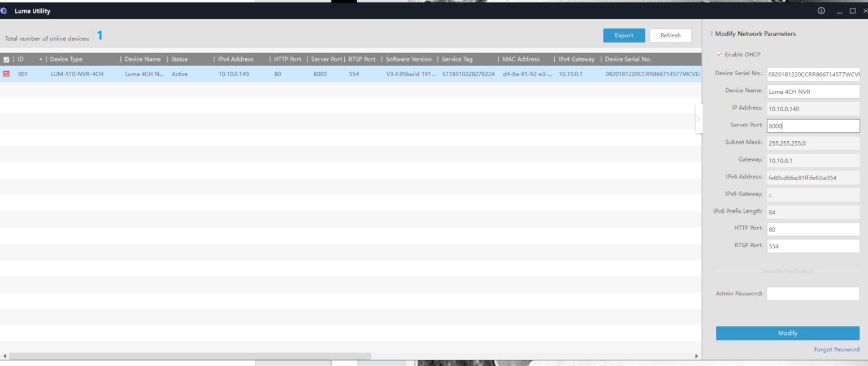Screen dimensions: 868x366
Task: Click the '10.10.0.1' gateway cell in table
Action: 571,74
